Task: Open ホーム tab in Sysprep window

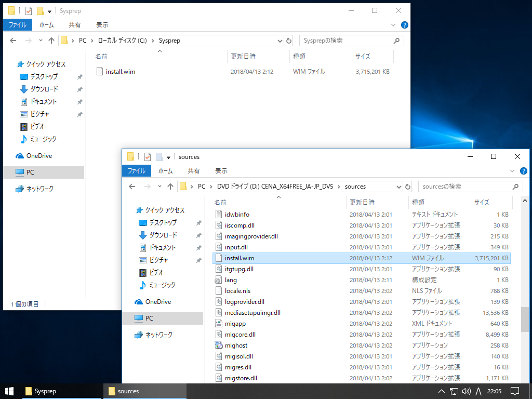Action: (x=46, y=25)
